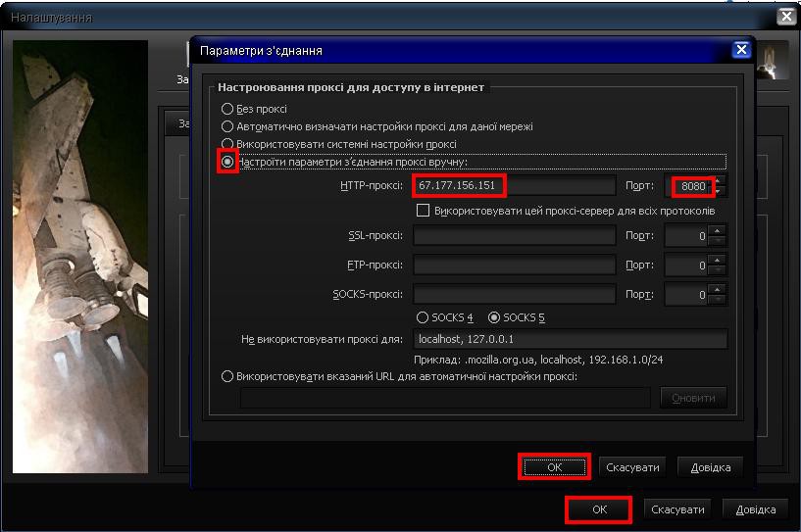The image size is (801, 532).
Task: Click the FTP proxy port field
Action: pos(686,266)
